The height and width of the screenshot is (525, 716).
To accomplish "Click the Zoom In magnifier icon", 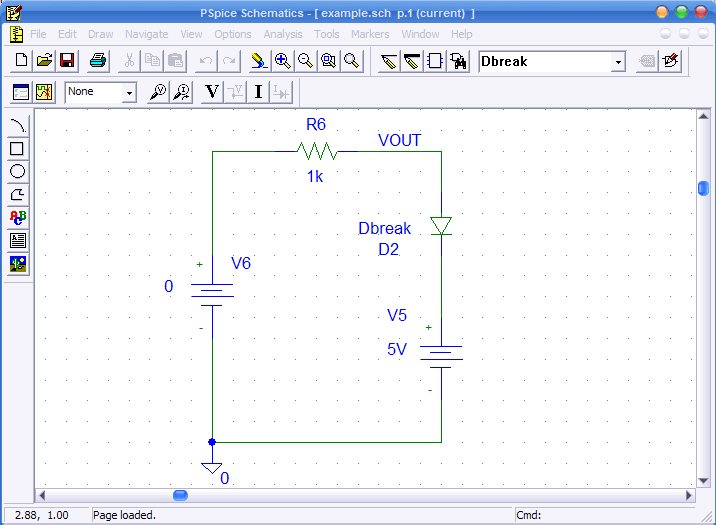I will click(x=283, y=61).
